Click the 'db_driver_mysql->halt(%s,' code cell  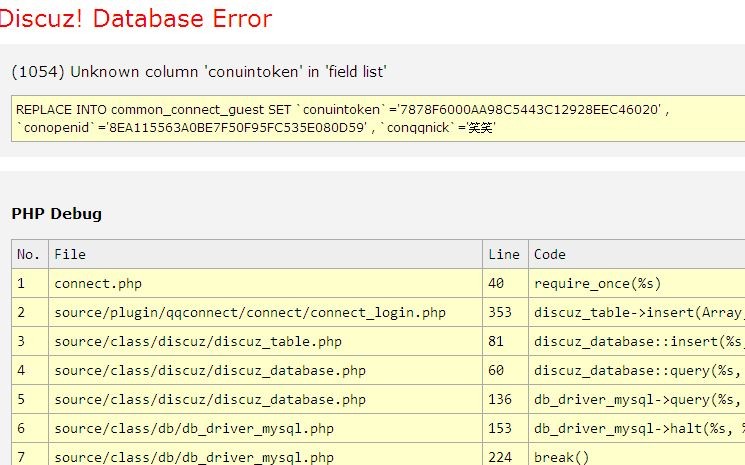point(637,428)
